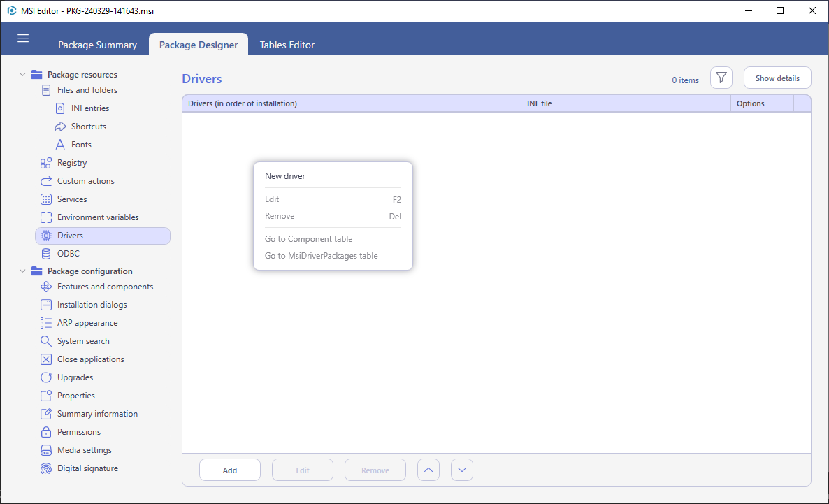Click the INI entries icon
The image size is (829, 504).
60,108
